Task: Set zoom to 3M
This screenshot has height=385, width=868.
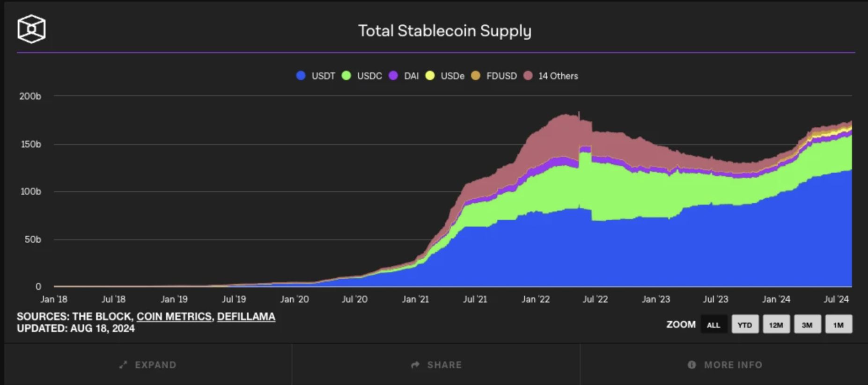Action: (x=807, y=324)
